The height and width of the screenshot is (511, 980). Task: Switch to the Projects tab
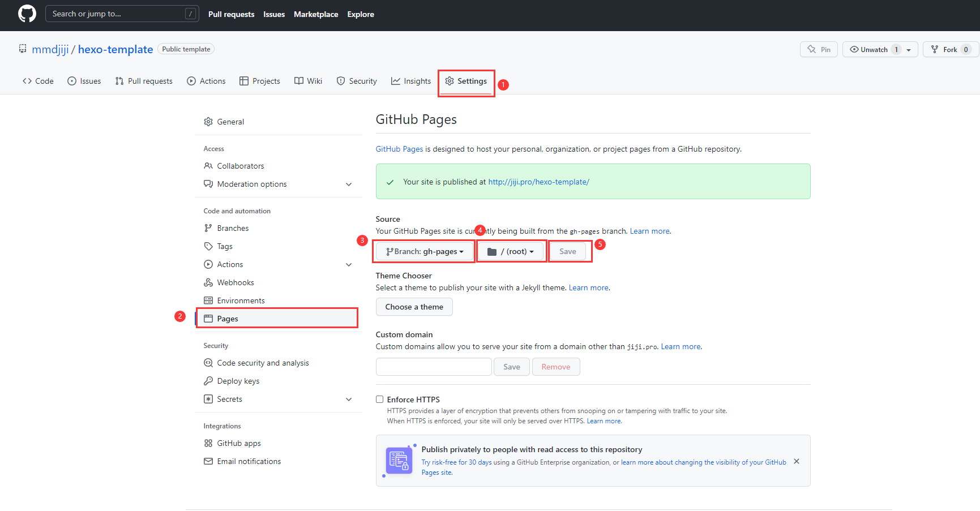click(260, 81)
